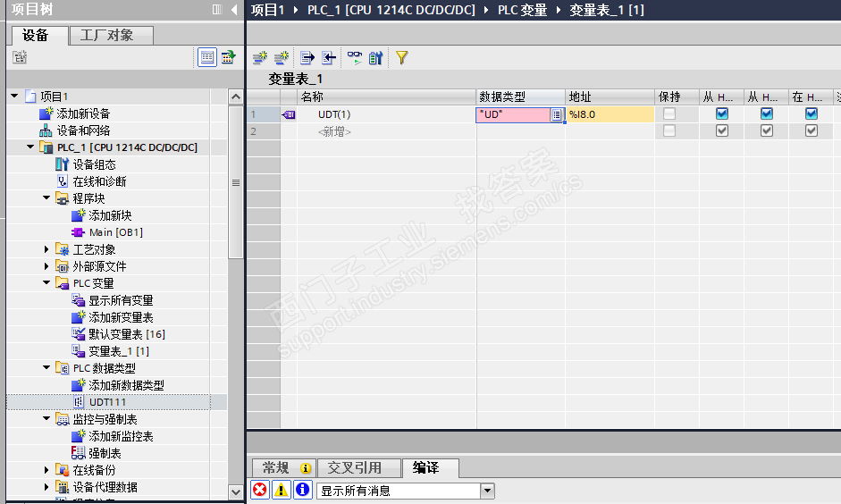Screen dimensions: 841x504
Task: Click the project tree details view icon
Action: coord(207,57)
